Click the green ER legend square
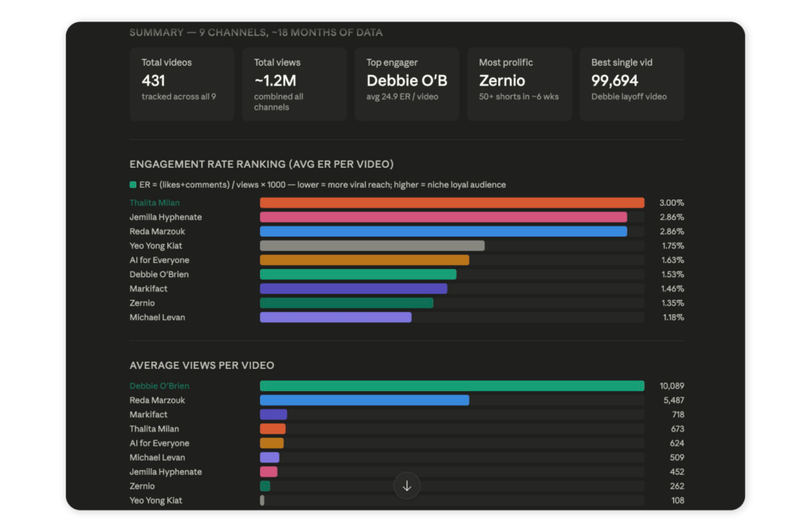This screenshot has height=532, width=811. pos(133,184)
